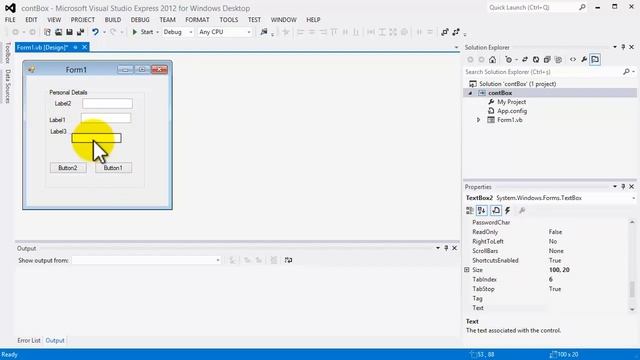Toggle Preview Selected Items in Solution Explorer

point(595,60)
